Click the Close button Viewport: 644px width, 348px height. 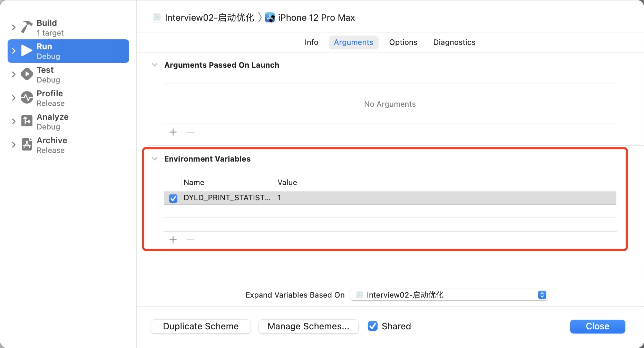597,326
